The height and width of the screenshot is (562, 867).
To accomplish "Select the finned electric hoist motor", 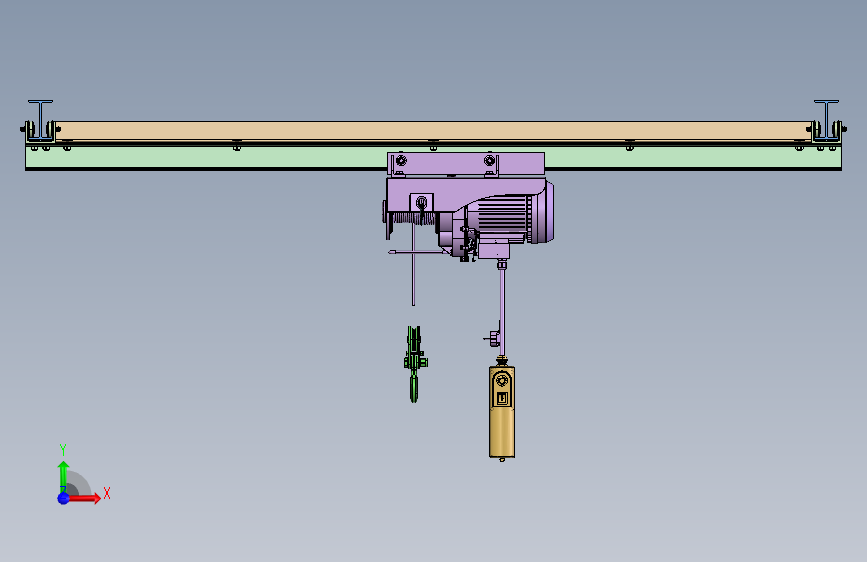I will click(x=511, y=218).
